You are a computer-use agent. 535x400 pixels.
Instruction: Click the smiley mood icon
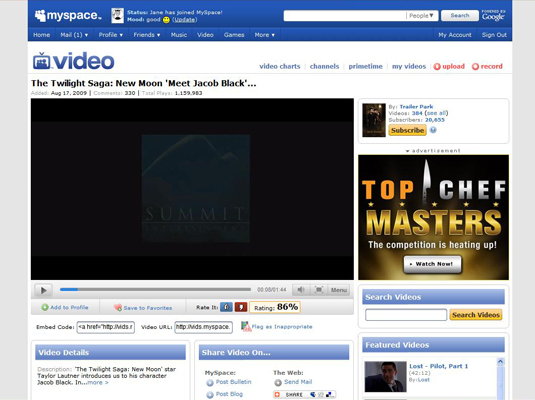(166, 20)
